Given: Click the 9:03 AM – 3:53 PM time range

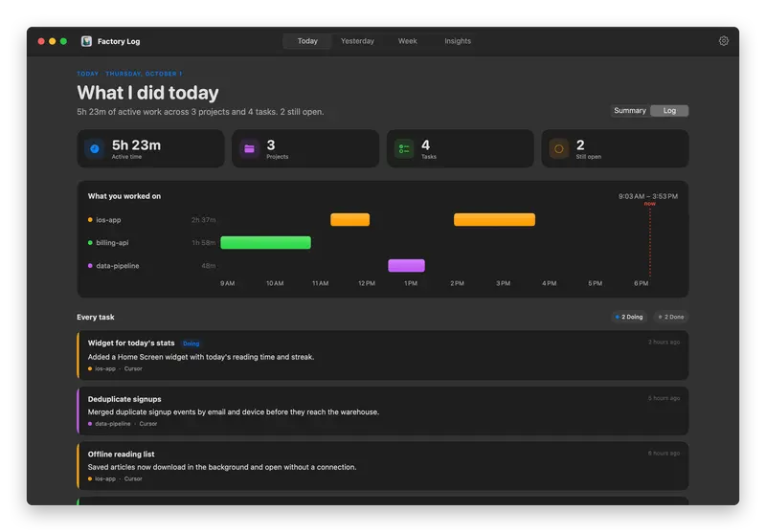Looking at the screenshot, I should pyautogui.click(x=648, y=196).
